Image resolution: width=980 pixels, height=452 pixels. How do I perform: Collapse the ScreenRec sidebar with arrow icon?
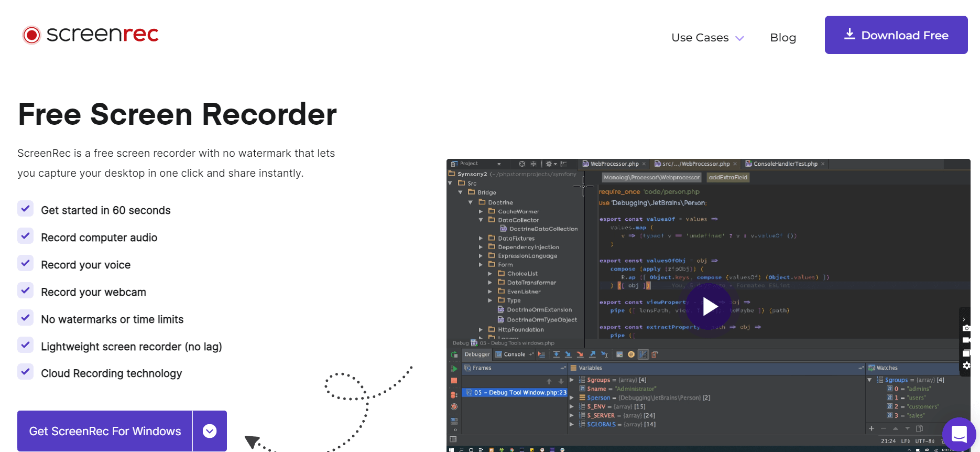tap(964, 319)
